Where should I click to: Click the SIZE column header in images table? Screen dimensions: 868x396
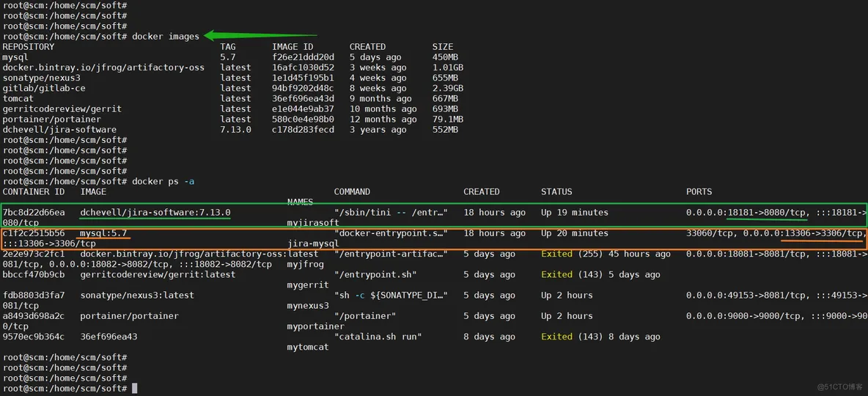coord(442,46)
